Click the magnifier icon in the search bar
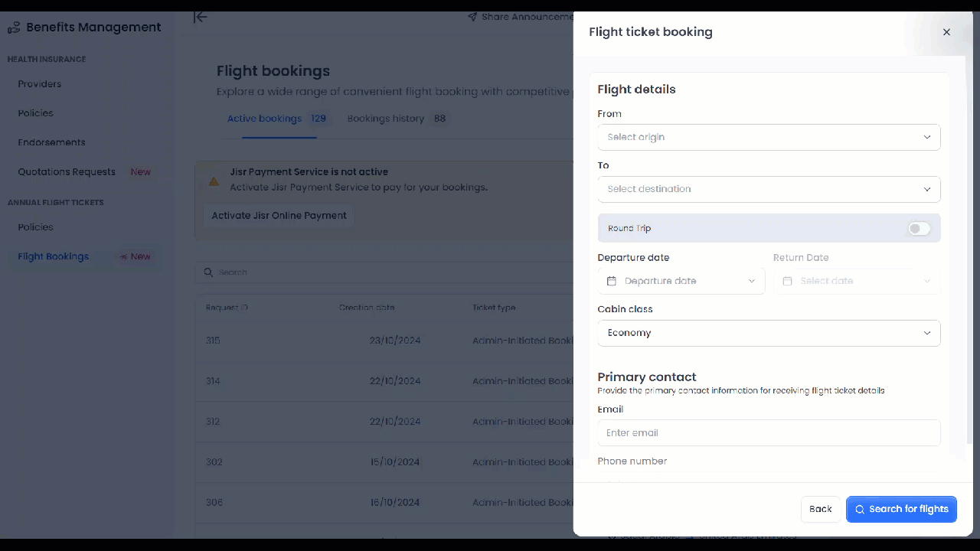The image size is (980, 551). coord(207,272)
